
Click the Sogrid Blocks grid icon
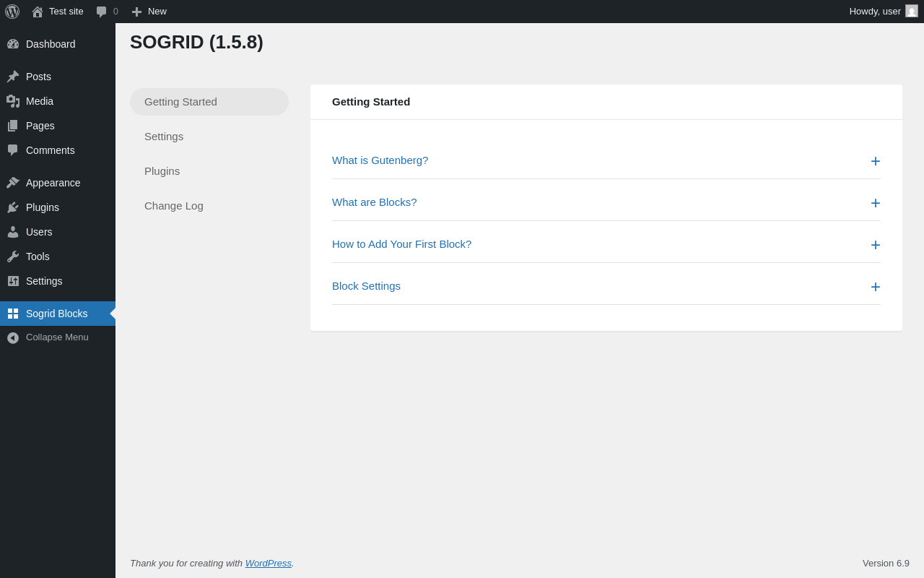(x=13, y=314)
